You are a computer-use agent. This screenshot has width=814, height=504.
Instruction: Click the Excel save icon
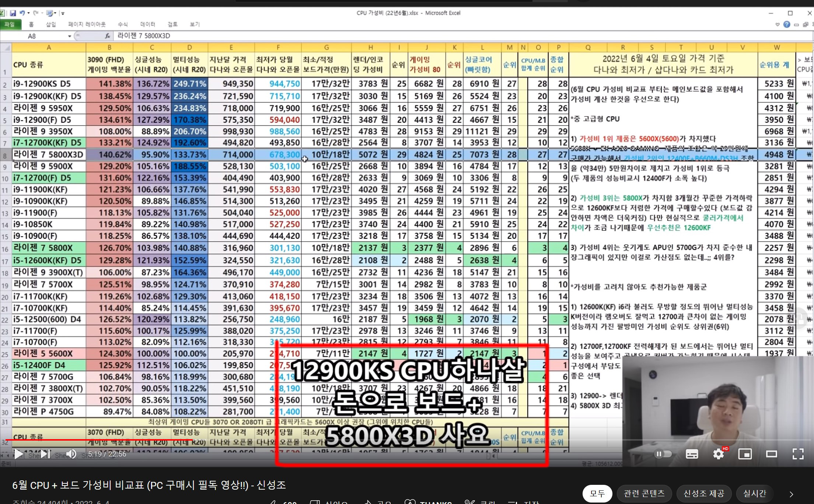pos(13,13)
